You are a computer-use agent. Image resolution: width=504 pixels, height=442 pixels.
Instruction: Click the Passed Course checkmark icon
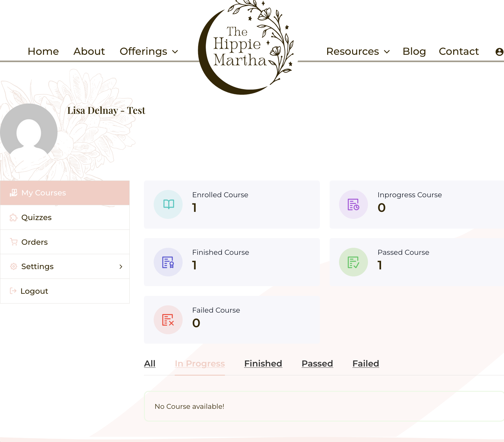click(x=353, y=262)
